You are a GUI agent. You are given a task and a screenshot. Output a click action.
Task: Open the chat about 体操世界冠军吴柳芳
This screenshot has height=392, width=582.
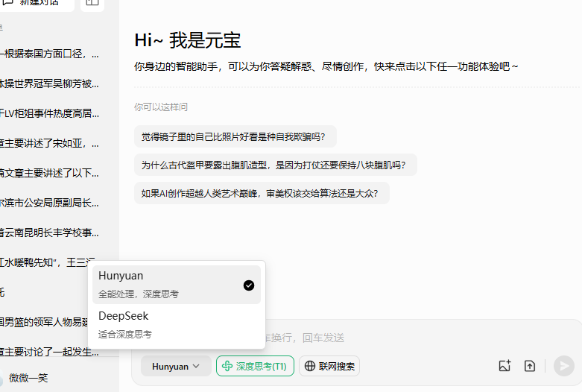tap(50, 83)
